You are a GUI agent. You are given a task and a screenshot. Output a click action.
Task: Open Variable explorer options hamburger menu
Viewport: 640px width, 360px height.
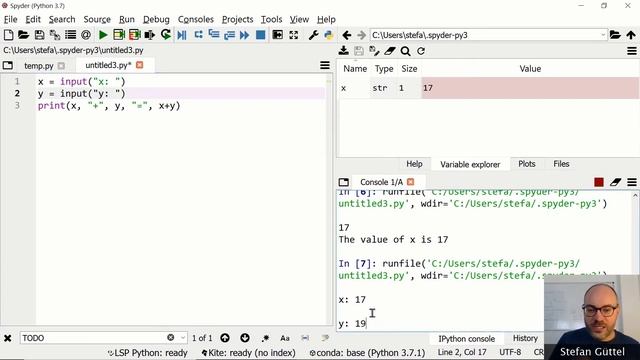[632, 51]
